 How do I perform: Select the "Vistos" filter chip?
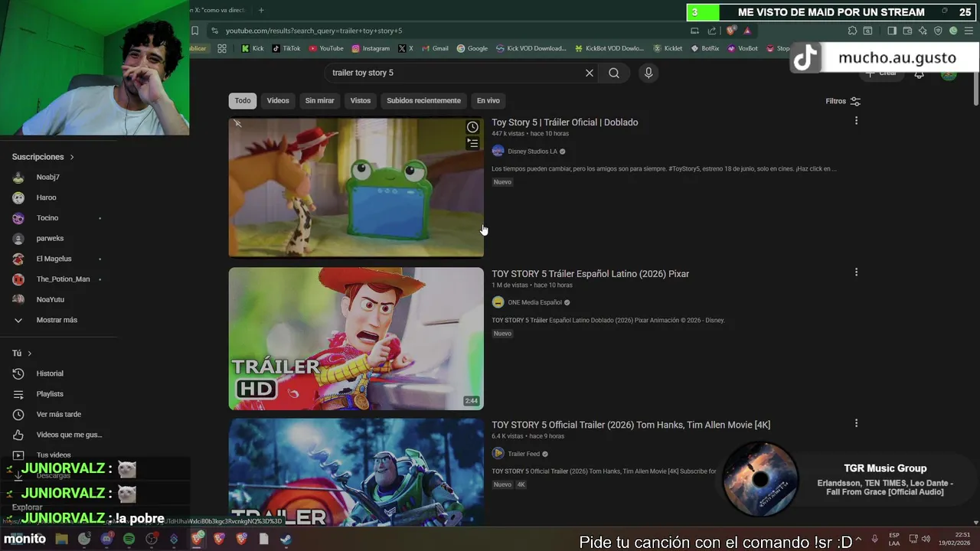point(361,101)
